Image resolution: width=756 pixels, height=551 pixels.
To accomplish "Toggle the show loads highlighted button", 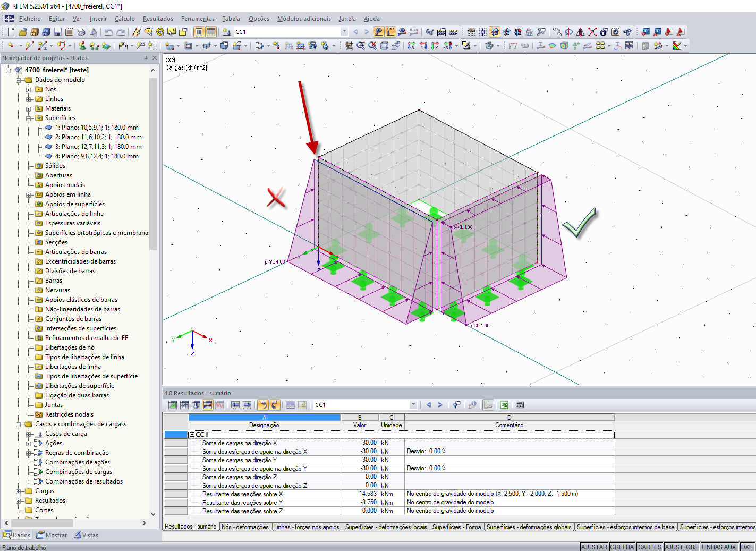I will coord(378,32).
